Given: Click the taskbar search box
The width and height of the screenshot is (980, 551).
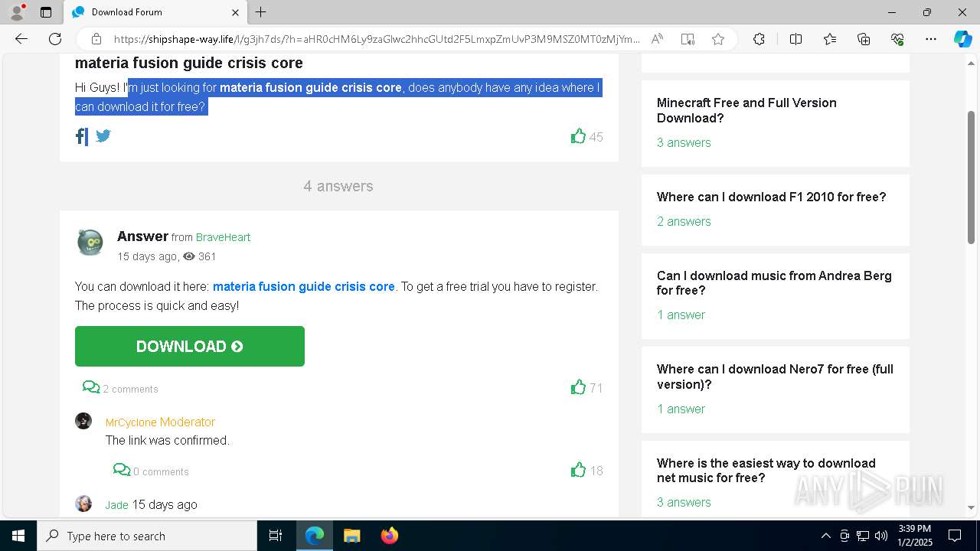Looking at the screenshot, I should tap(147, 536).
